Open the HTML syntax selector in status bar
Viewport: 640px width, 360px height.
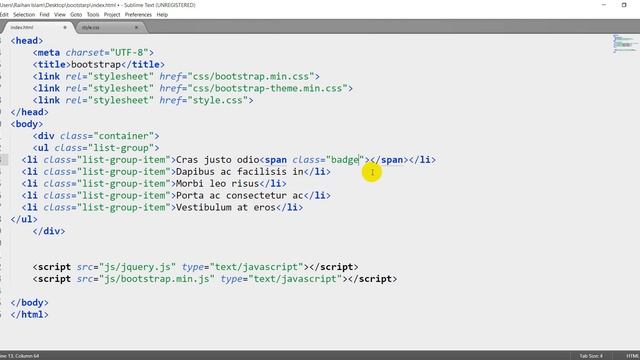632,356
